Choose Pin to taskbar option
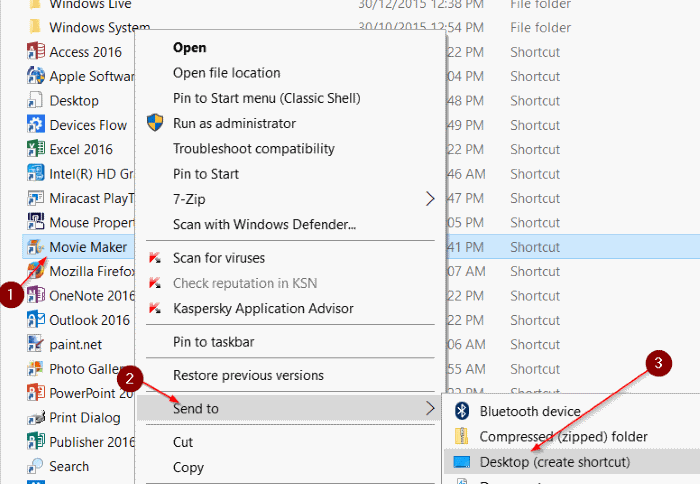Image resolution: width=700 pixels, height=484 pixels. [213, 342]
